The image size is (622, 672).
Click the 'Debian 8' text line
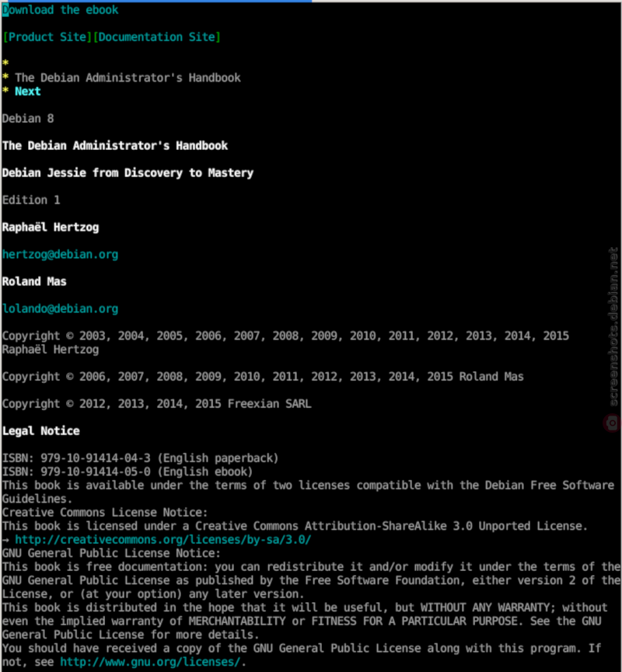coord(28,118)
